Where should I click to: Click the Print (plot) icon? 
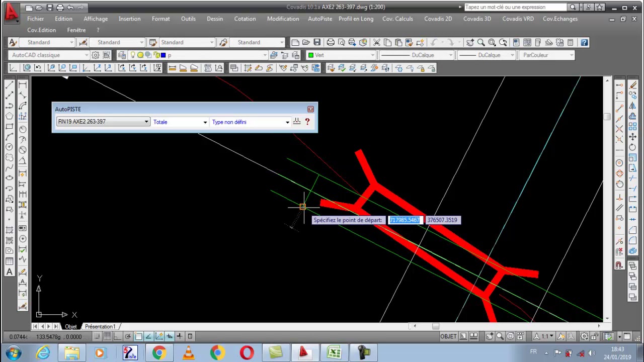331,42
